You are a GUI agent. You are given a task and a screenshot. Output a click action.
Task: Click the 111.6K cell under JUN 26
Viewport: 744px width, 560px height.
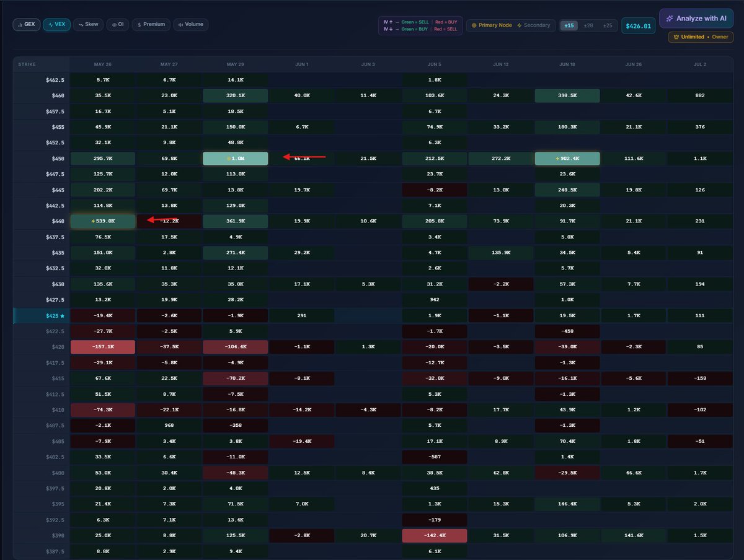tap(633, 159)
